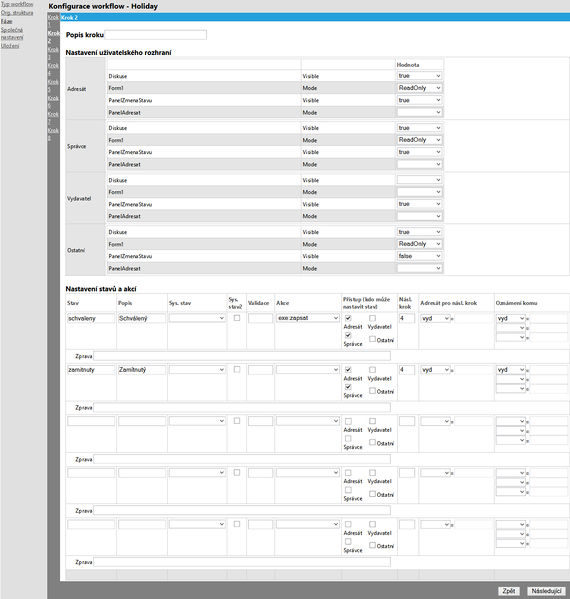Open the Akce dropdown showing exe zapsat
Image resolution: width=570 pixels, height=599 pixels.
click(308, 318)
